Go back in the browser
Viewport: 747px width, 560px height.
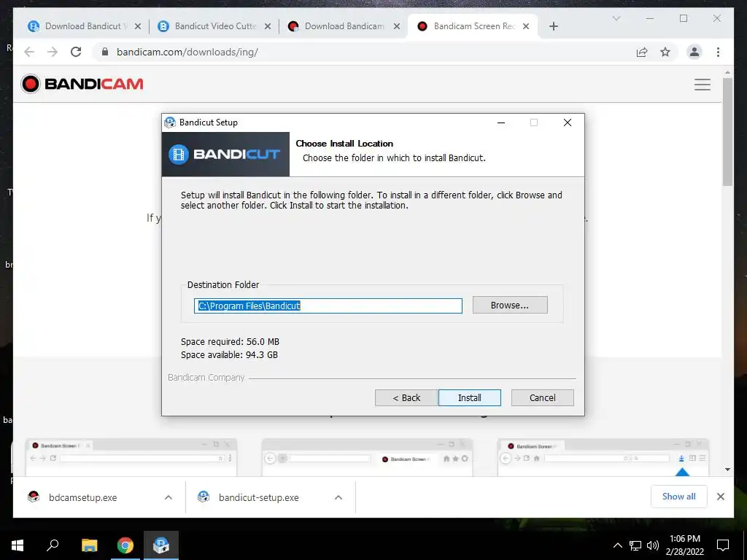[29, 52]
